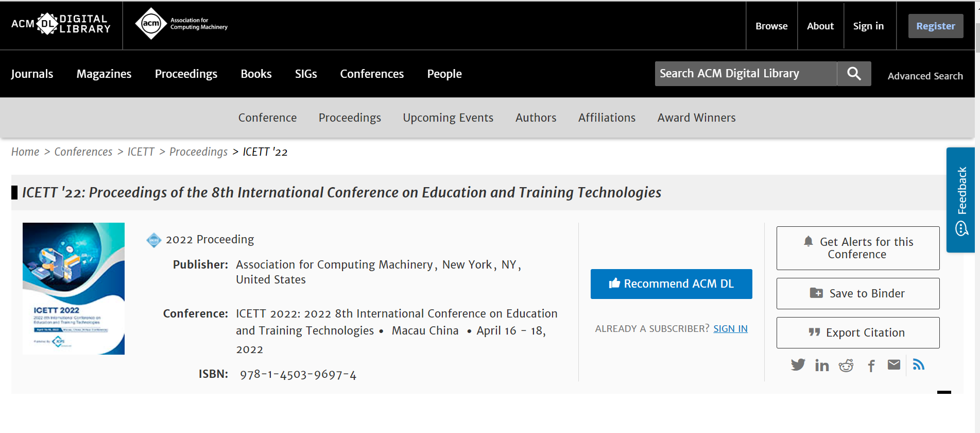Share on Reddit icon
Viewport: 980px width, 433px height.
[846, 365]
